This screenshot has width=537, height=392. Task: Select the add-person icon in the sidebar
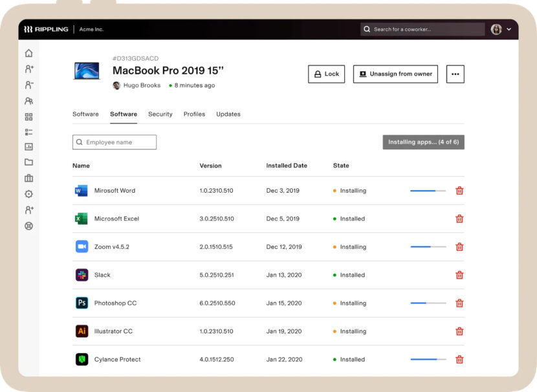[28, 69]
